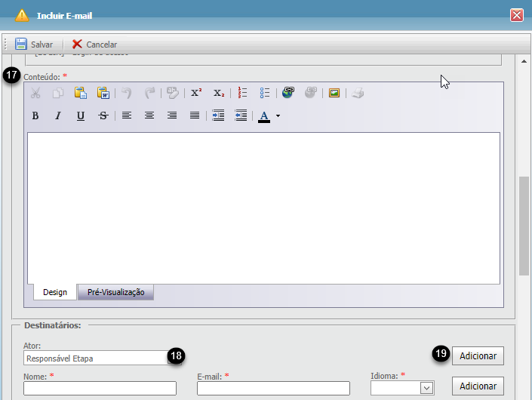Open the font color dropdown arrow
The width and height of the screenshot is (532, 400).
(278, 115)
